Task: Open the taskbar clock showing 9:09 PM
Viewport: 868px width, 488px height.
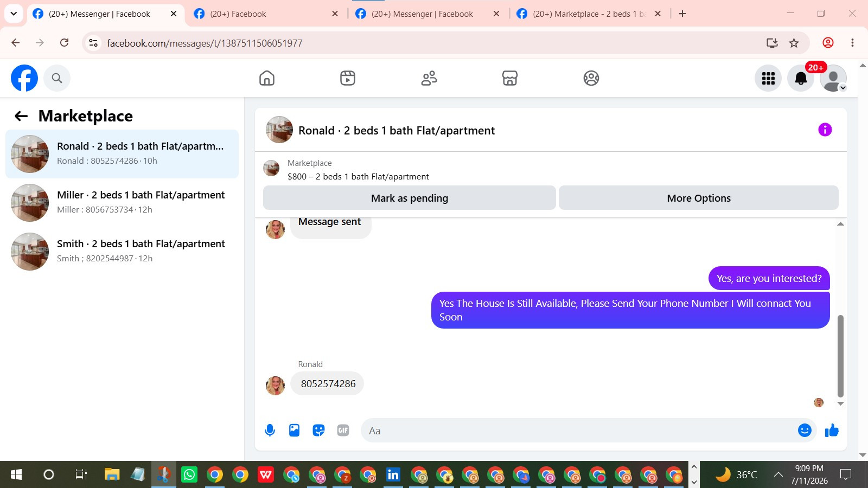Action: coord(809,475)
